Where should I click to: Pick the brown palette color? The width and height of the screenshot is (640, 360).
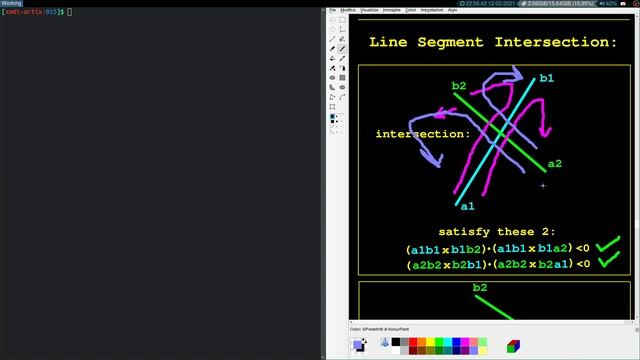tap(422, 350)
